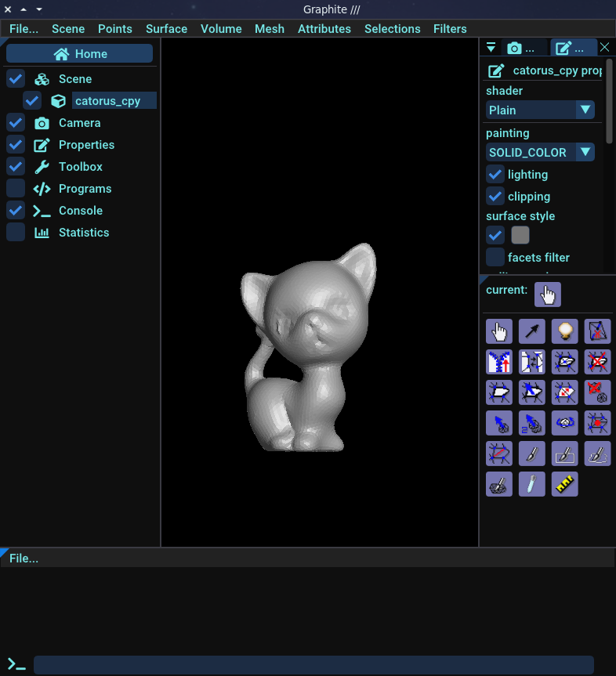616x676 pixels.
Task: Select the hand pointer tool in the toolbox grid
Action: click(x=499, y=331)
